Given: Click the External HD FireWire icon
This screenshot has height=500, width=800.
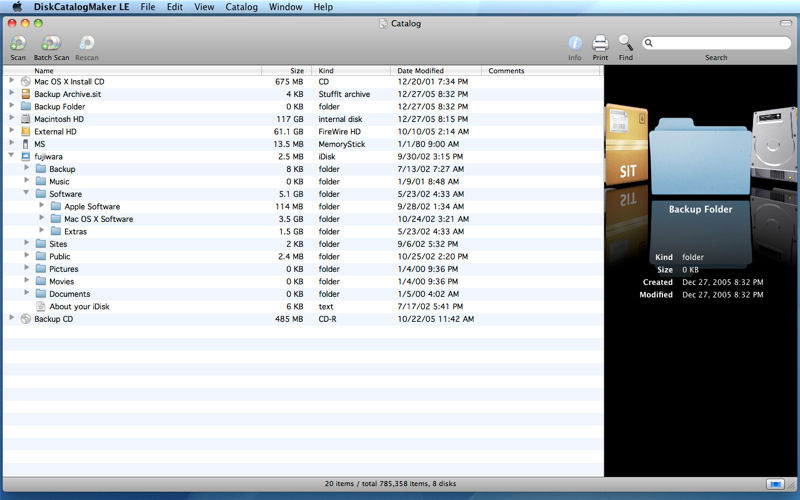Looking at the screenshot, I should point(26,131).
